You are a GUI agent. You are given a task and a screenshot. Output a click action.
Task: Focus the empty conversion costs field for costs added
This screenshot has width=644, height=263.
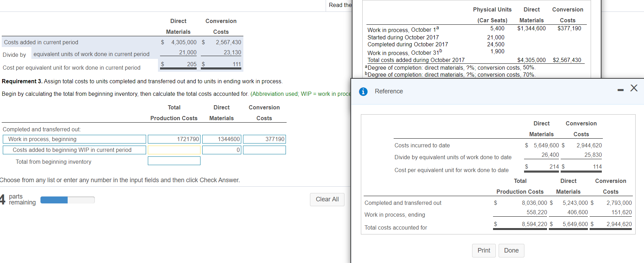click(x=264, y=150)
